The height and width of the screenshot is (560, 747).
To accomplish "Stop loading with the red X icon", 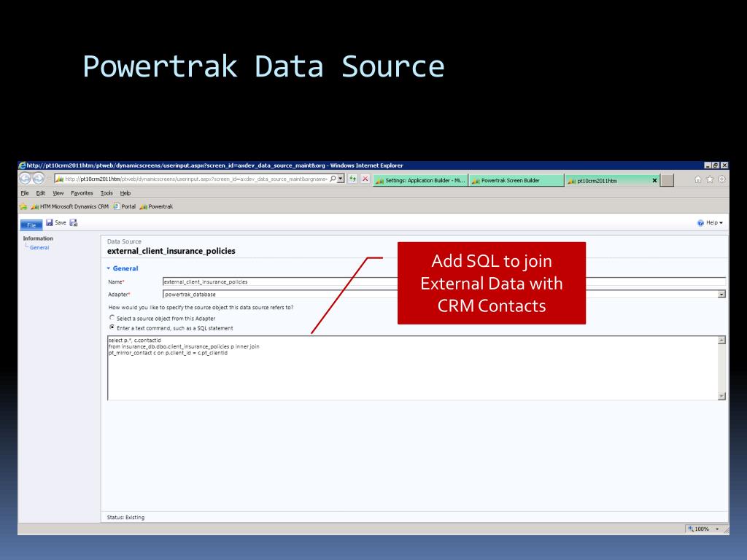I will coord(365,179).
